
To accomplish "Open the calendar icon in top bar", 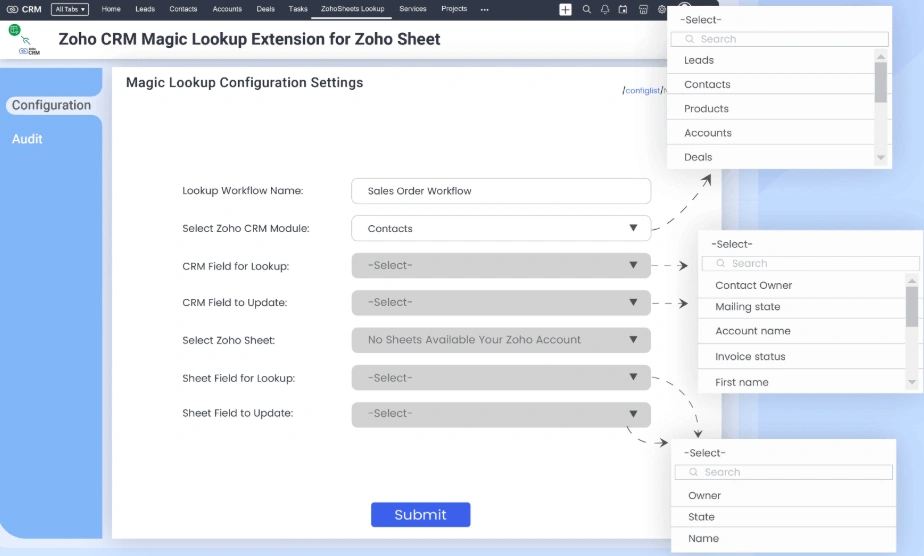I will [623, 9].
